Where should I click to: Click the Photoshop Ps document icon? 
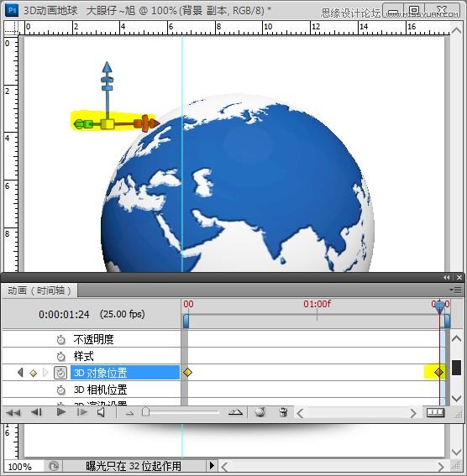pyautogui.click(x=12, y=10)
